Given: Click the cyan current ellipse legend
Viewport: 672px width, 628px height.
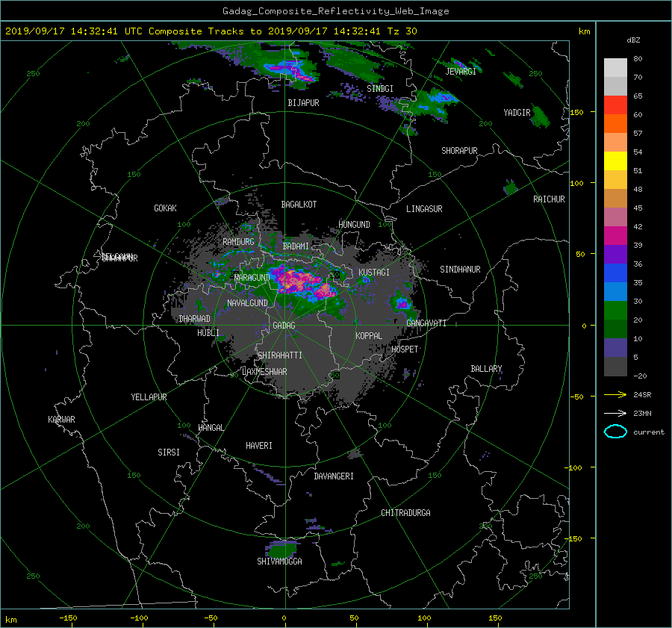Looking at the screenshot, I should tap(615, 432).
